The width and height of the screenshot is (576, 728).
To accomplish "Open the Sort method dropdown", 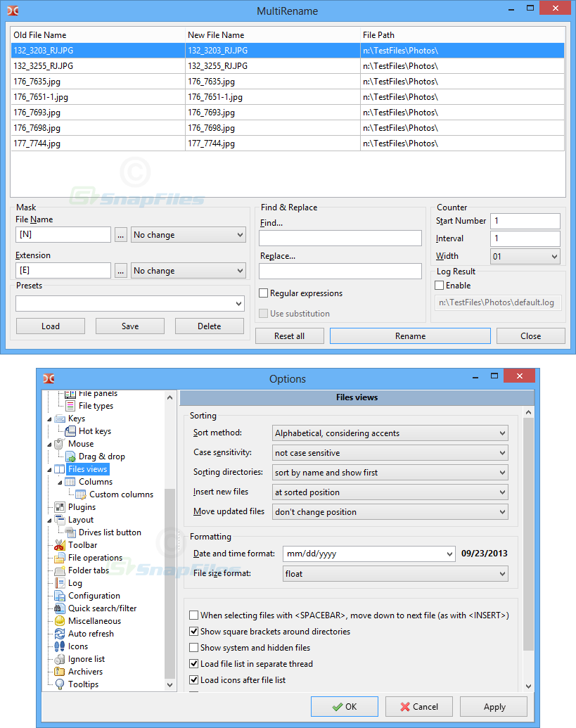I will 390,433.
